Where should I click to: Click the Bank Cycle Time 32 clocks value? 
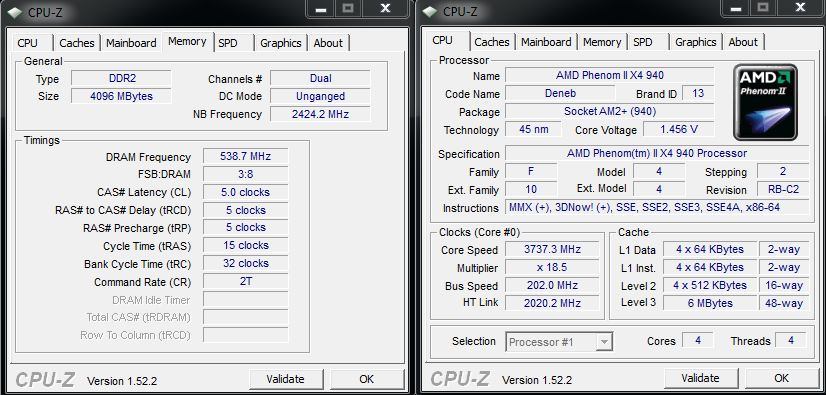(x=246, y=263)
